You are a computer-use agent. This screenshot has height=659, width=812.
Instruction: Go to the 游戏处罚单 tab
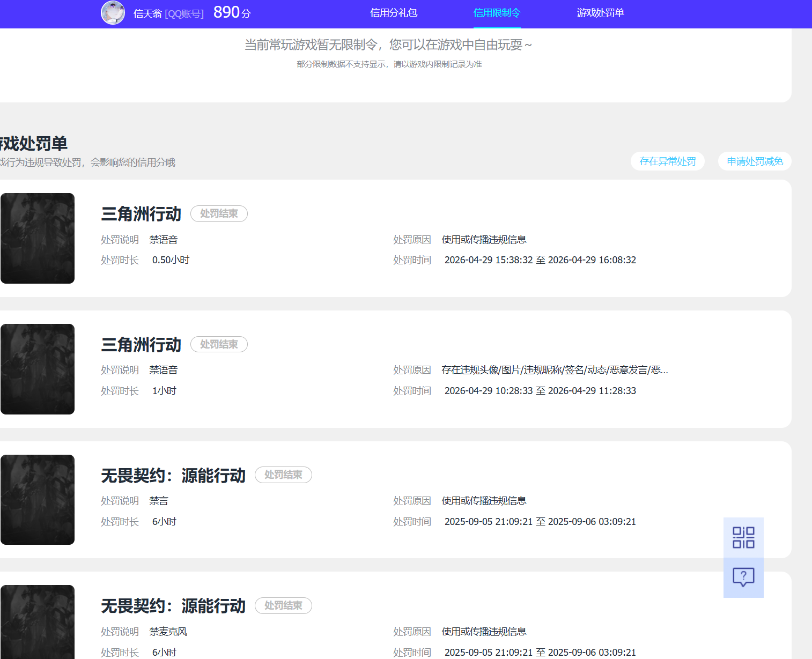coord(600,13)
